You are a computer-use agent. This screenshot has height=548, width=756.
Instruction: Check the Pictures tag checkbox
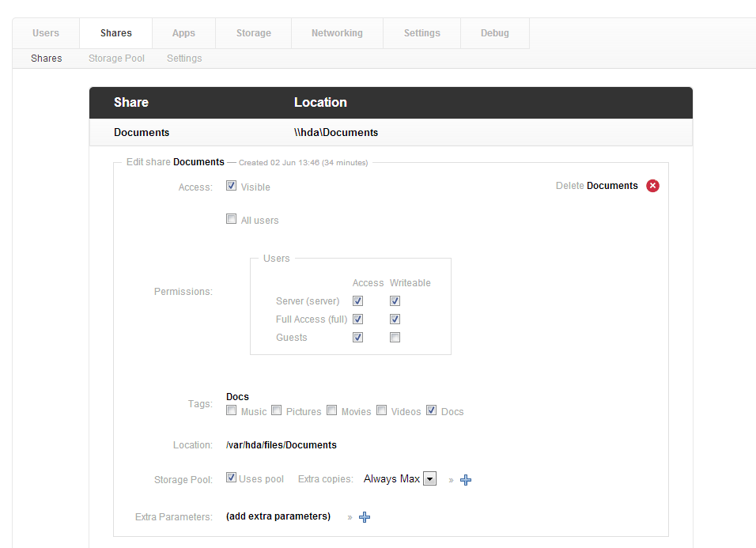point(276,410)
